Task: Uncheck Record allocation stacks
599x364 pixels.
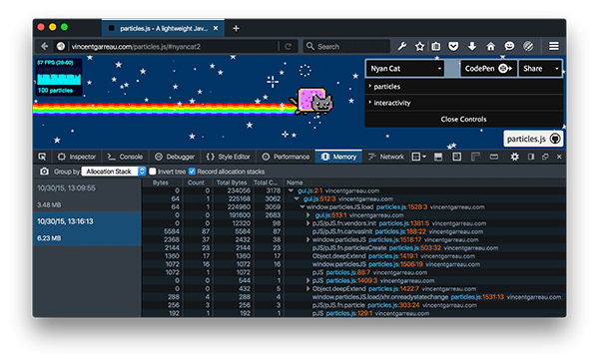Action: click(192, 172)
